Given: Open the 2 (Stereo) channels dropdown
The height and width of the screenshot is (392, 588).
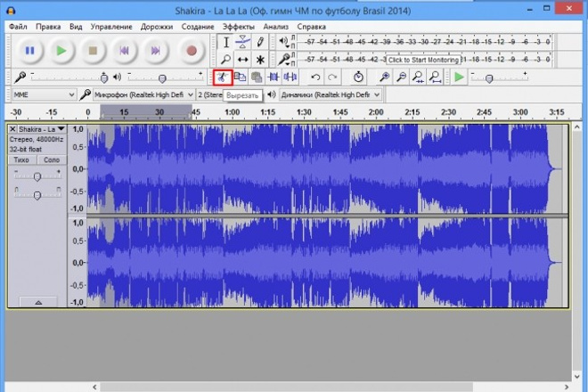Looking at the screenshot, I should point(210,95).
